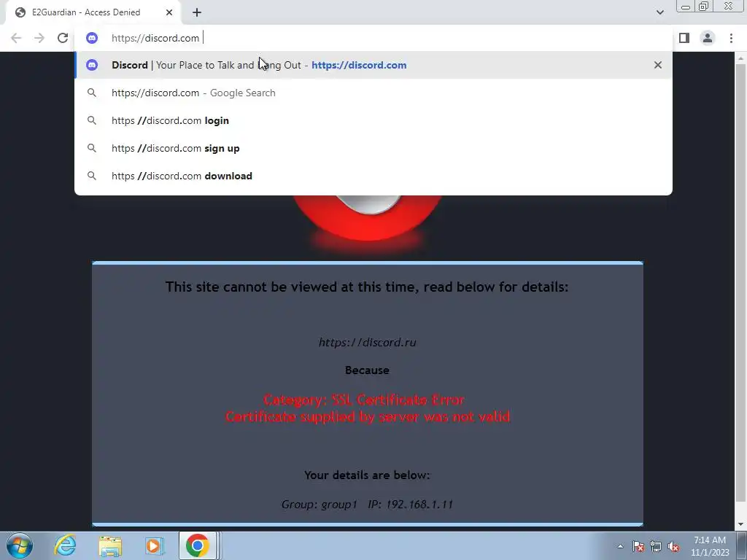Click the page scrollbar up arrow

coord(740,58)
